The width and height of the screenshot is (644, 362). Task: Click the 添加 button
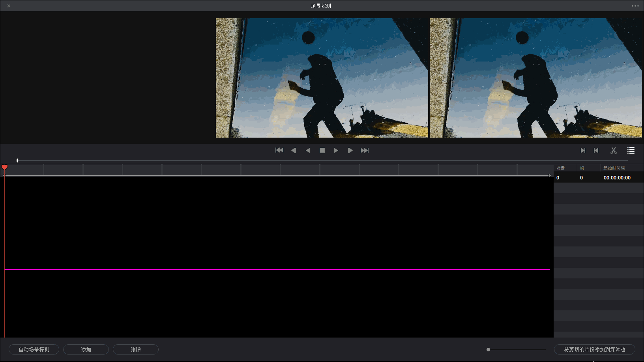click(x=86, y=349)
